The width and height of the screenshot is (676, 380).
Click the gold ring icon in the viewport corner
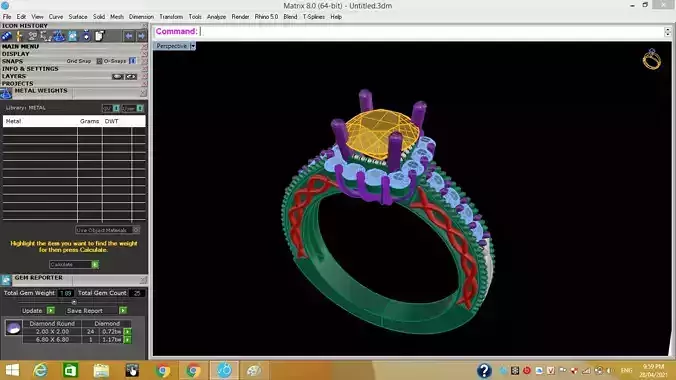coord(651,59)
